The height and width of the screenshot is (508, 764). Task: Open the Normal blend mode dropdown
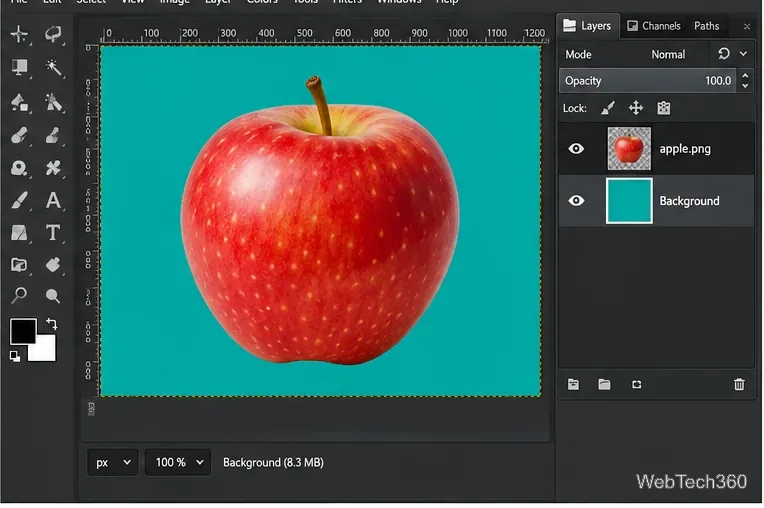668,54
